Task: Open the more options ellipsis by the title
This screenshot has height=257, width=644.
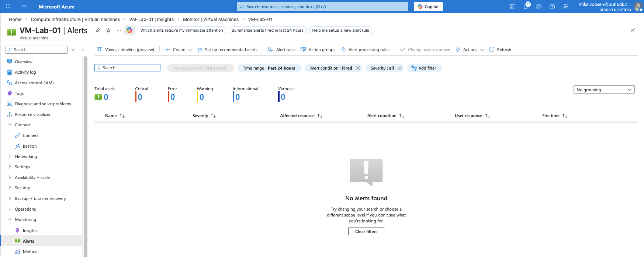Action: pyautogui.click(x=119, y=31)
